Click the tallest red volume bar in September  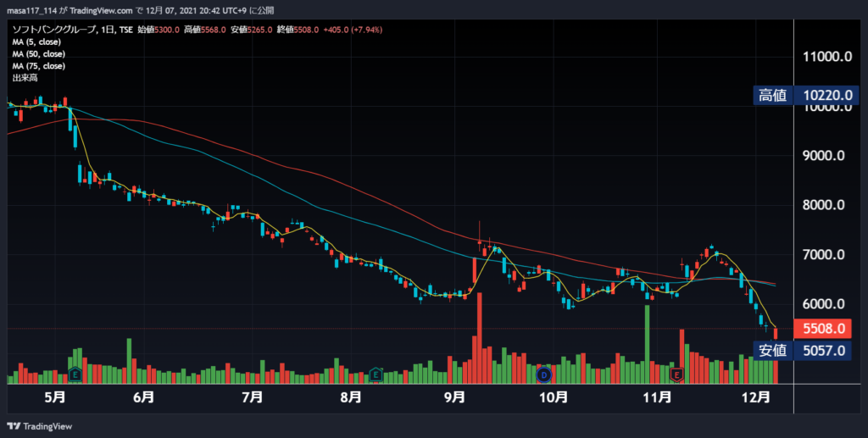click(x=480, y=338)
